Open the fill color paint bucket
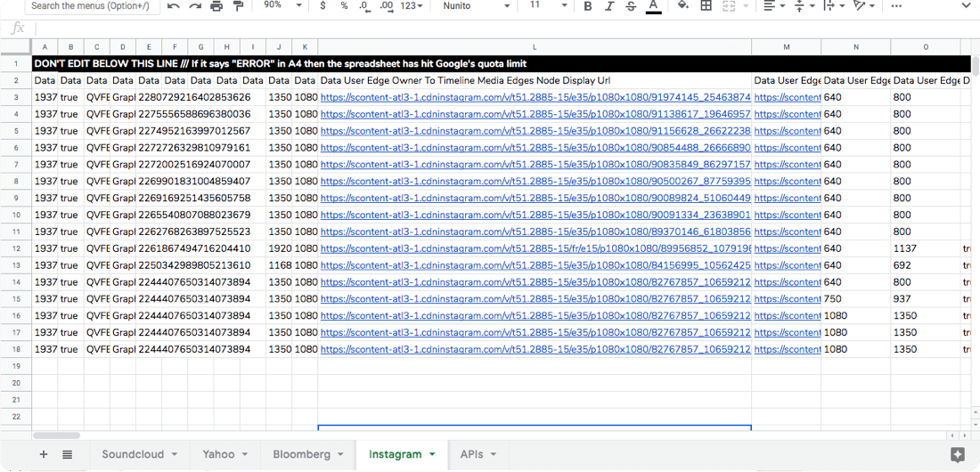980x472 pixels. [x=682, y=6]
